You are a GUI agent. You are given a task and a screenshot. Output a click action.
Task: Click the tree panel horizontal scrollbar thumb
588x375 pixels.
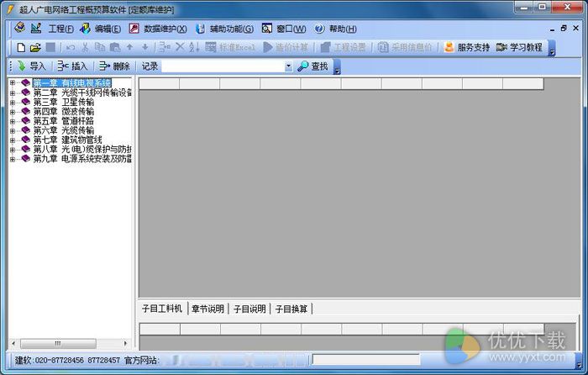(58, 343)
